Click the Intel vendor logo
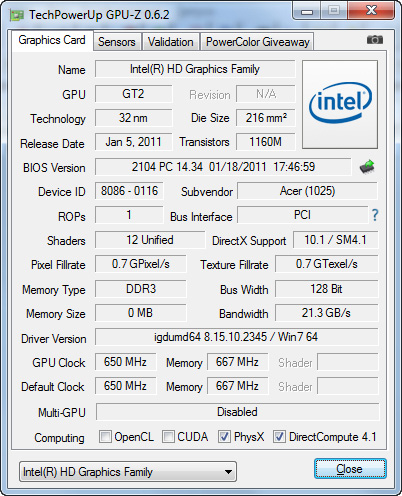This screenshot has width=402, height=496. coord(340,104)
